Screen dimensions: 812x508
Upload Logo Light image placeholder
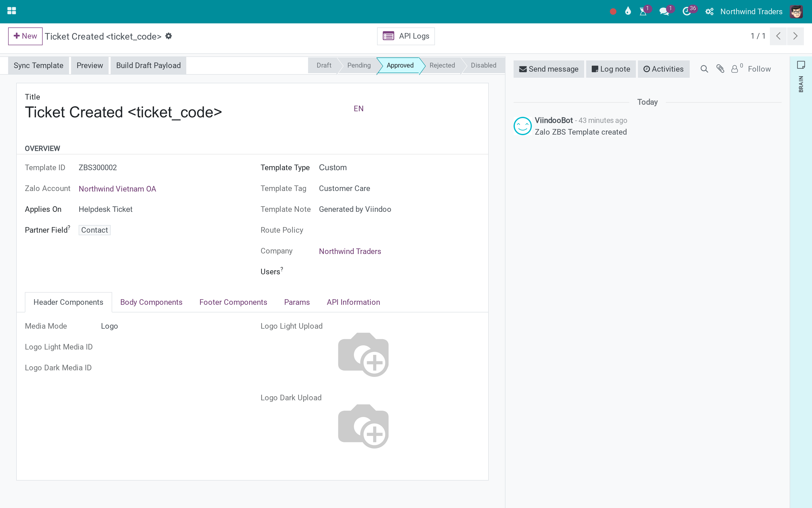363,355
